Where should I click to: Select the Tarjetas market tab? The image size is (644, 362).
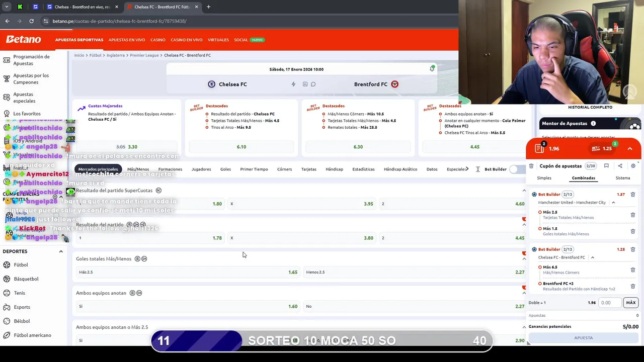(x=309, y=169)
